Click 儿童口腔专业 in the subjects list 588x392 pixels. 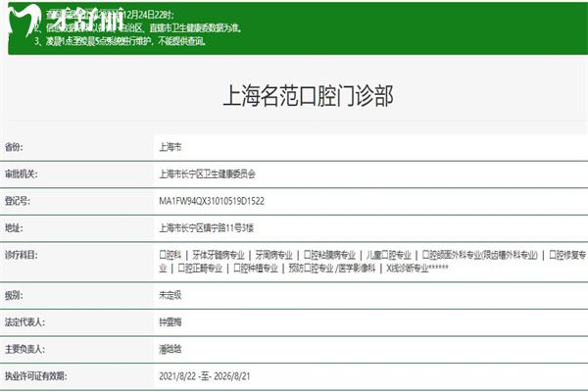388,255
